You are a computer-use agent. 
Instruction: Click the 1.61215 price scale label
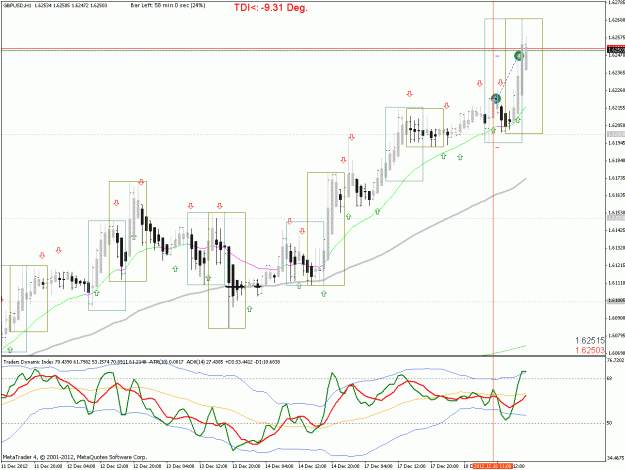(x=616, y=265)
